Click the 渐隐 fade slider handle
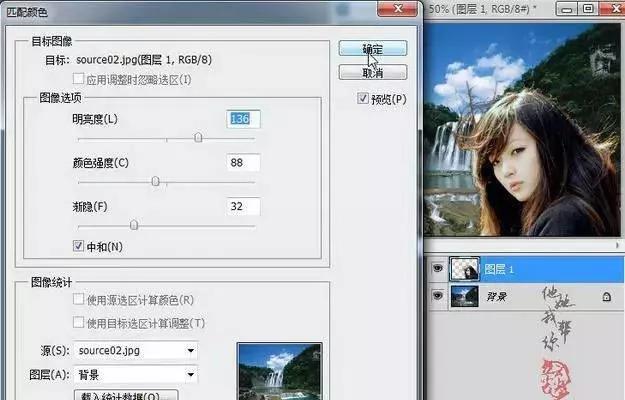The image size is (625, 400). click(x=134, y=225)
